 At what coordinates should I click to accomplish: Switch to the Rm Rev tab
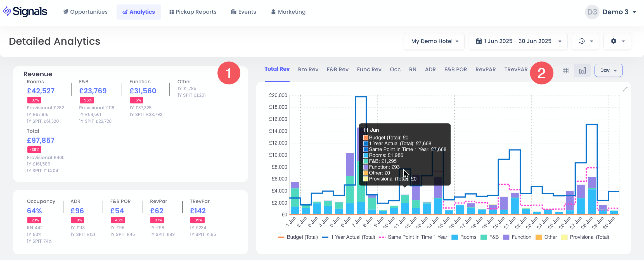[x=308, y=69]
